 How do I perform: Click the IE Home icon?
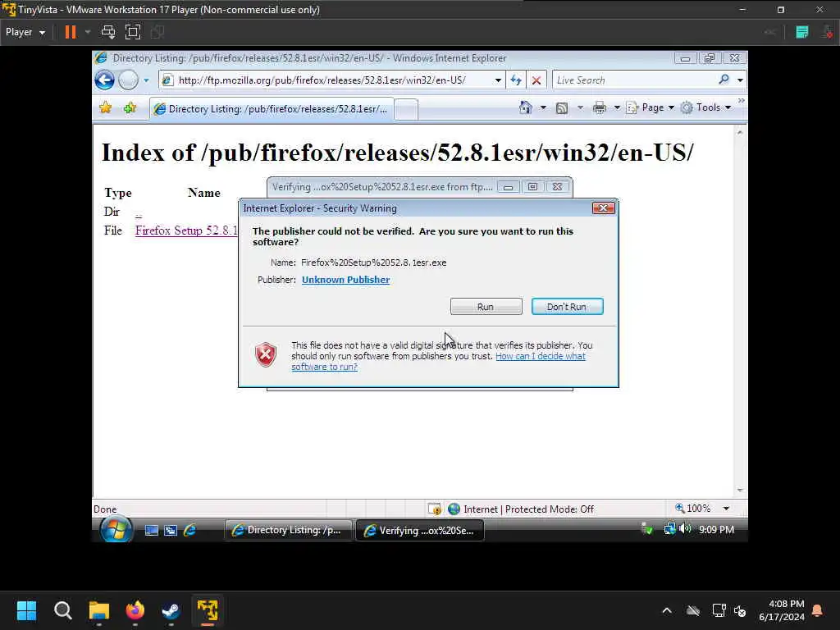(526, 107)
